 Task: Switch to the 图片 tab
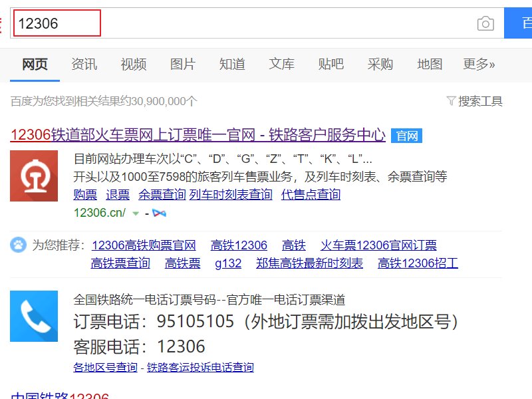click(x=182, y=64)
